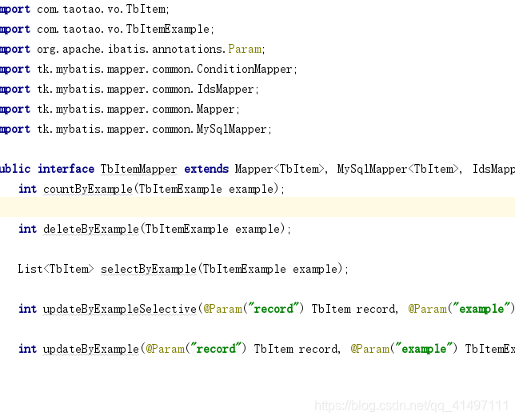Click the countByExample method name
This screenshot has width=515, height=420.
[88, 190]
